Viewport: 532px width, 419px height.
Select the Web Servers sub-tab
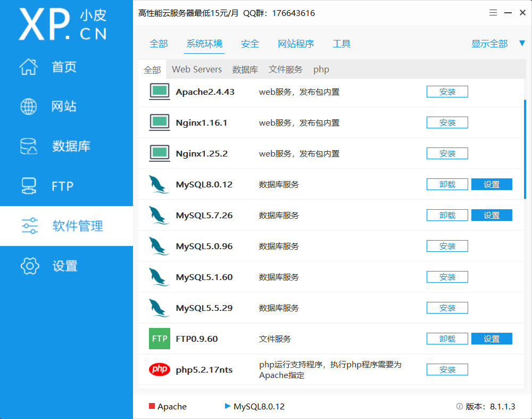[x=197, y=69]
